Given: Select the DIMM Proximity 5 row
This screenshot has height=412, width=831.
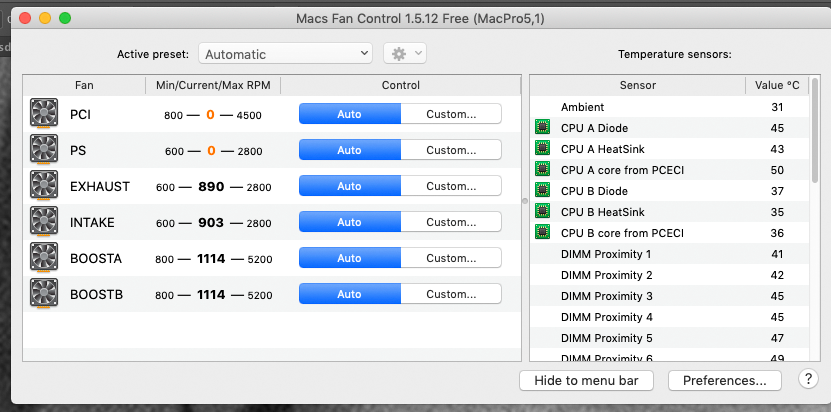Looking at the screenshot, I should (x=670, y=338).
